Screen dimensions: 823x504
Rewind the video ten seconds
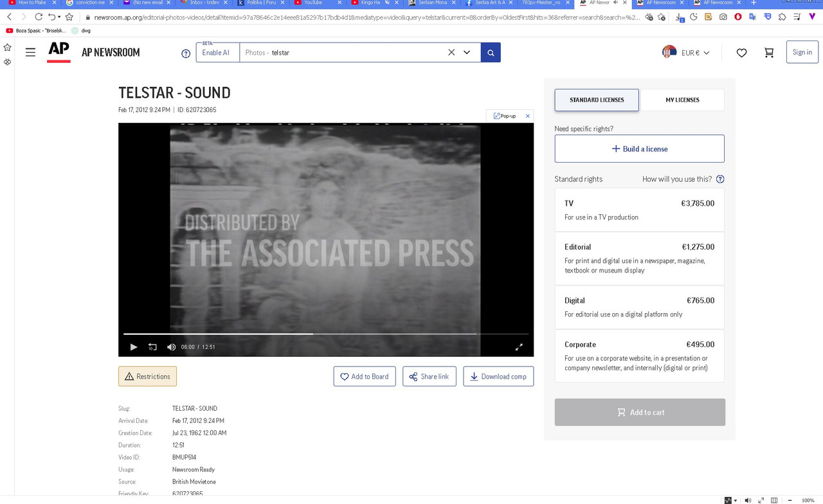[152, 346]
